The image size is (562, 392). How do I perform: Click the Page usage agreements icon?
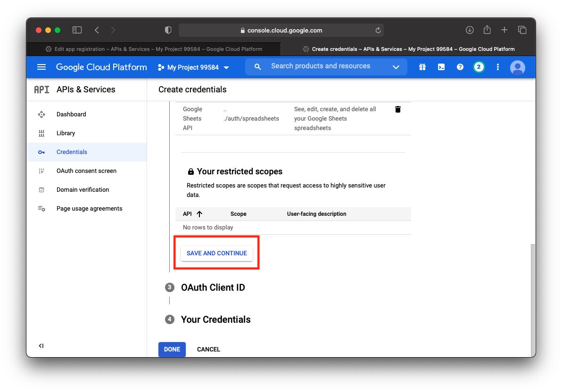coord(41,209)
